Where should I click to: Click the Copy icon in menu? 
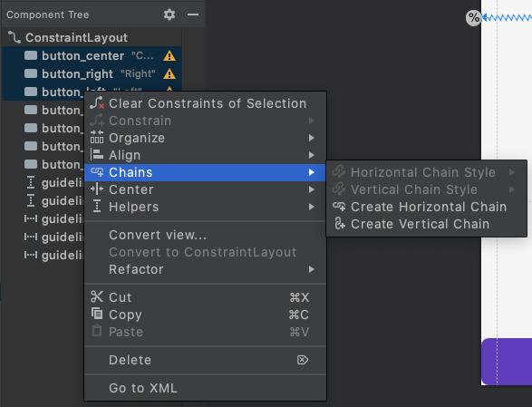(97, 314)
